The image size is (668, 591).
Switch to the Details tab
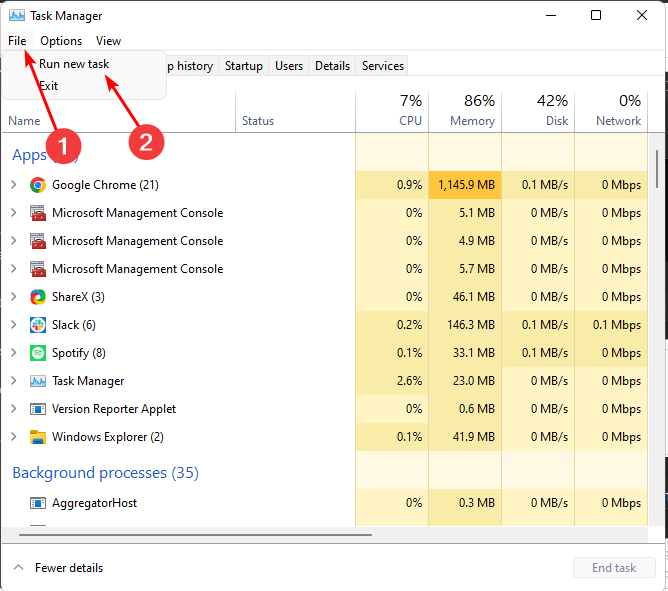coord(332,66)
